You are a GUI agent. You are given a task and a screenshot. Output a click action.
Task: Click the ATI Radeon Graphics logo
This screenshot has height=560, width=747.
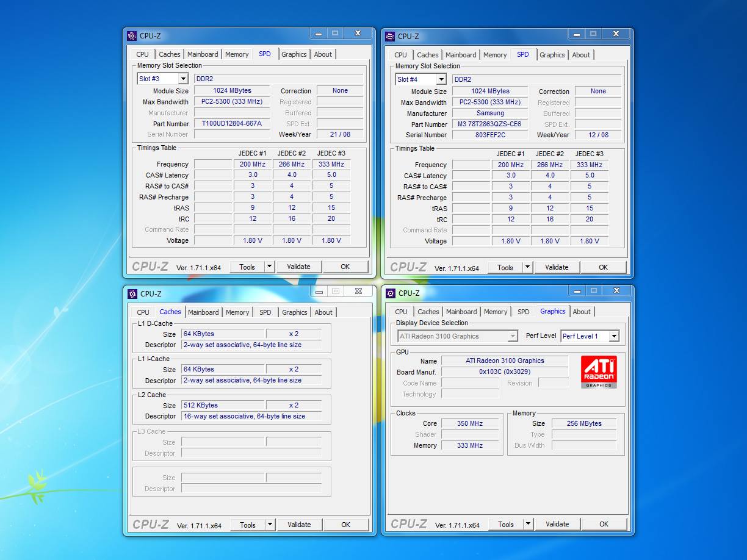coord(599,372)
